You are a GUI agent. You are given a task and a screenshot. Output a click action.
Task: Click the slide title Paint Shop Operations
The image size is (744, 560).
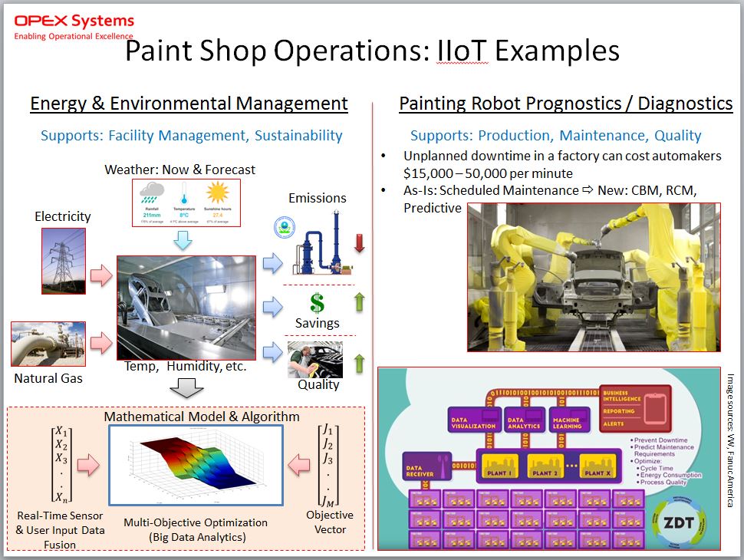[373, 51]
